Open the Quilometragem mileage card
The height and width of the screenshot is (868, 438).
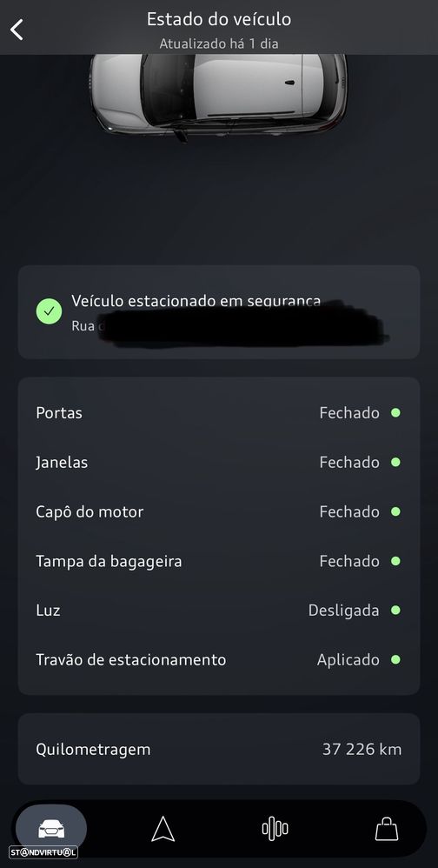click(x=218, y=749)
